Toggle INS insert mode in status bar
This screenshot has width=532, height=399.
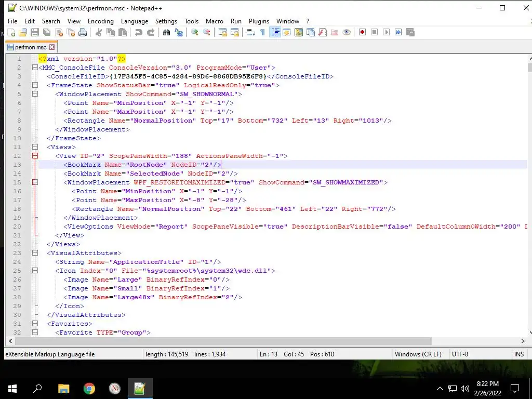(519, 354)
